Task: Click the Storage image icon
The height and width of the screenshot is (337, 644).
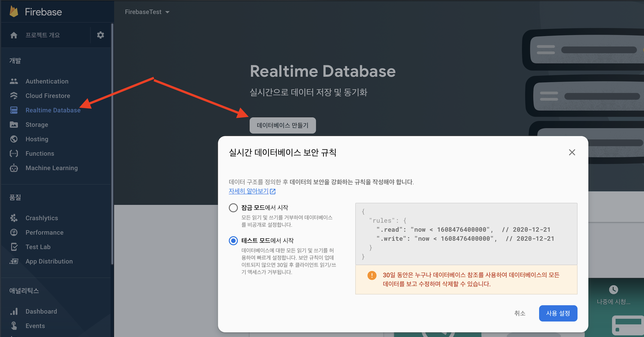Action: click(x=14, y=124)
